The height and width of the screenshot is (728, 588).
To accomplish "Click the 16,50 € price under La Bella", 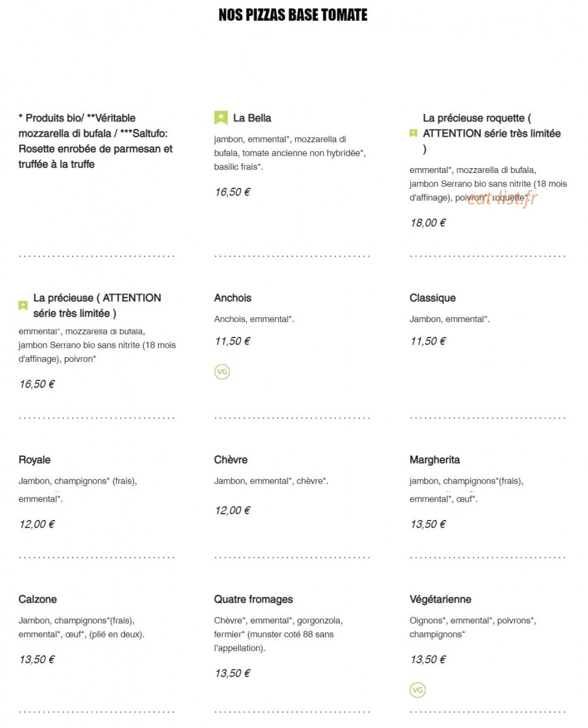I will point(232,192).
